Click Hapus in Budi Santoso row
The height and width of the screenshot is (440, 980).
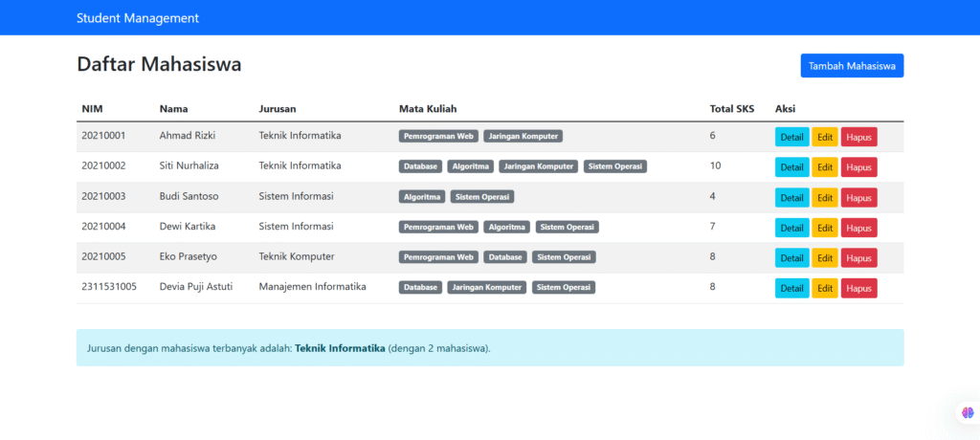tap(858, 198)
